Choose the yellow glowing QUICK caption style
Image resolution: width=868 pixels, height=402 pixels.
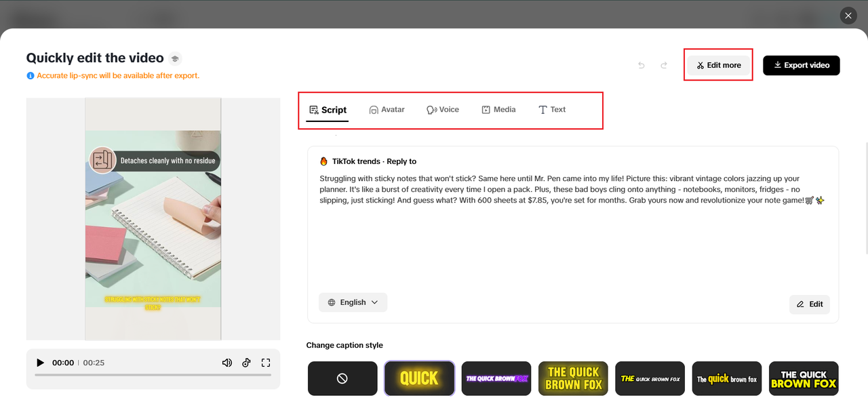point(419,378)
